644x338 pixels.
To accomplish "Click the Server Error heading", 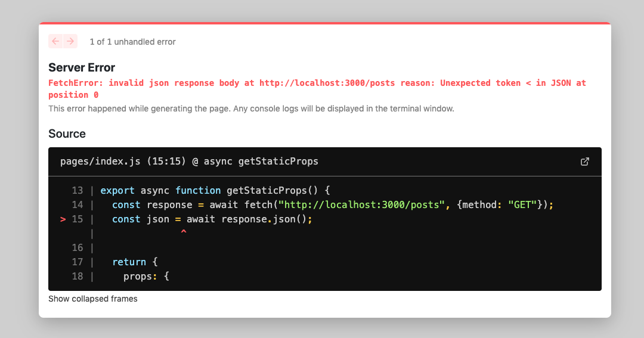I will (82, 67).
